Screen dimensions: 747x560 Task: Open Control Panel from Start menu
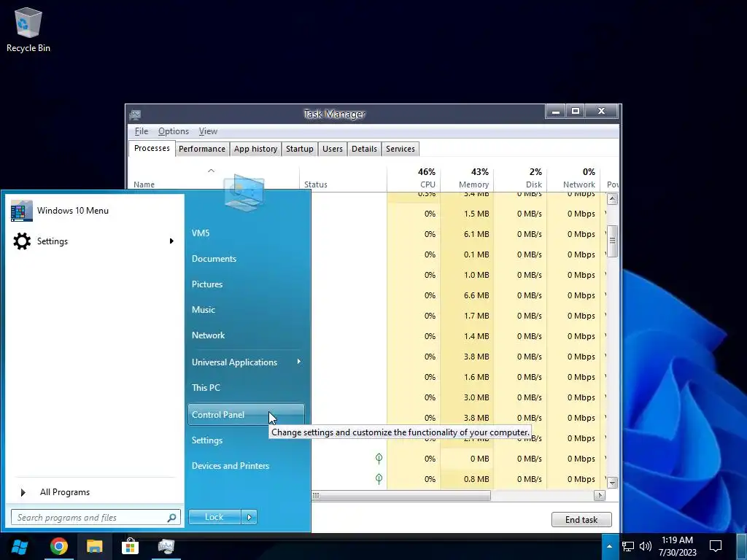point(246,414)
